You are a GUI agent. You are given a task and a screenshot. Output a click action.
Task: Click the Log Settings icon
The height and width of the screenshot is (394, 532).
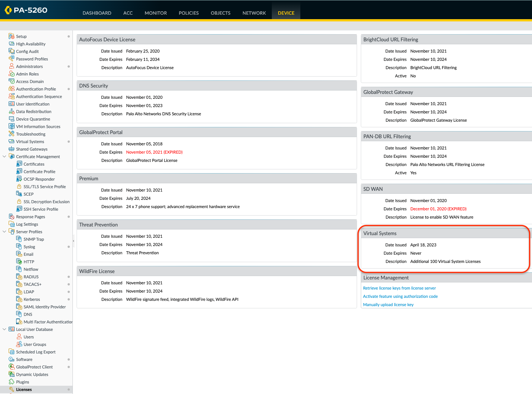[12, 224]
